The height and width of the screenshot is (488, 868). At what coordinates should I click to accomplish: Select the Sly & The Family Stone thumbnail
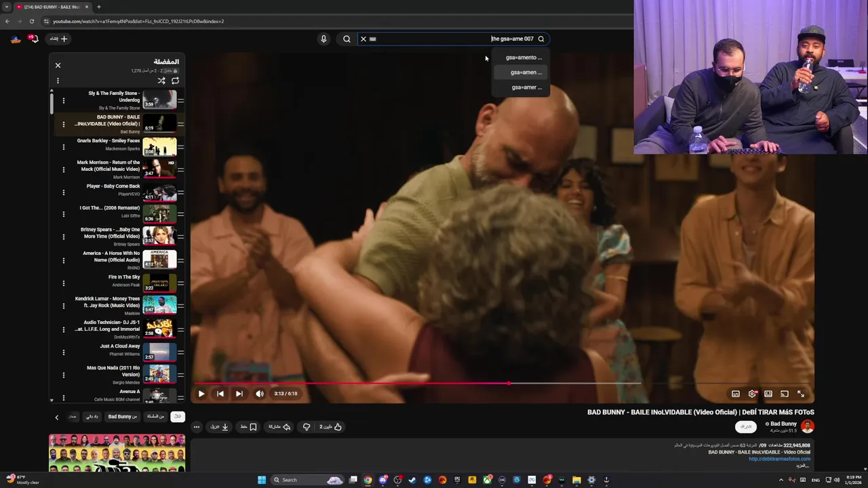tap(159, 100)
